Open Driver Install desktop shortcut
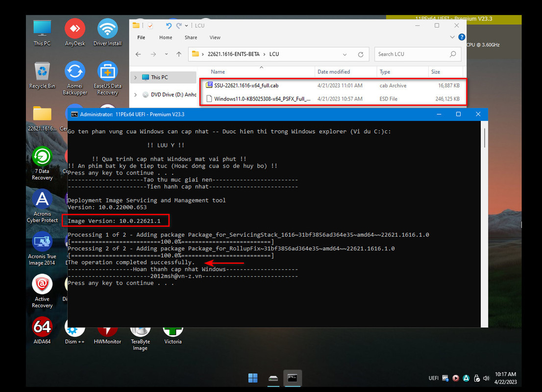Viewport: 542px width, 392px height. (107, 33)
